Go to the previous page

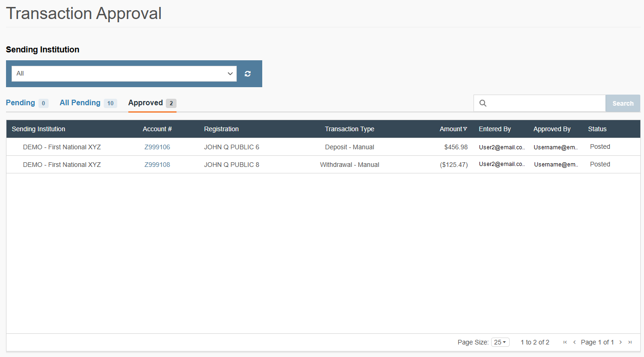575,342
